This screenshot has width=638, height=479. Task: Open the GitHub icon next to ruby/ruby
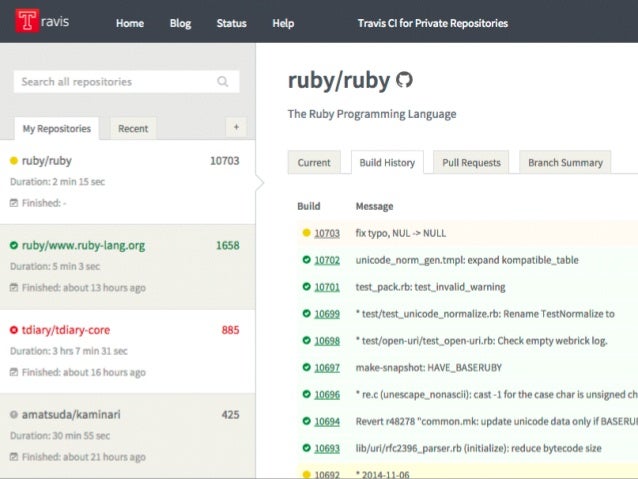pos(404,80)
